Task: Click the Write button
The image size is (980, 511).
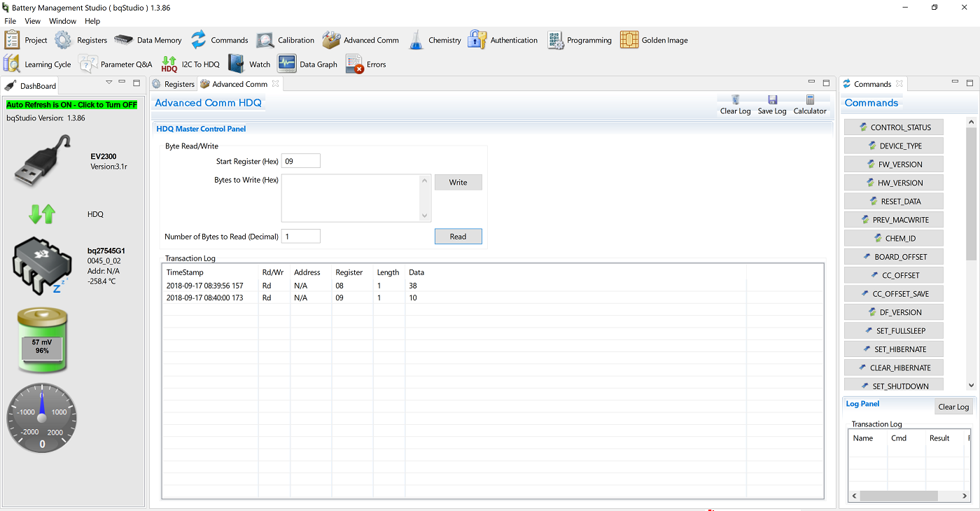Action: [458, 182]
